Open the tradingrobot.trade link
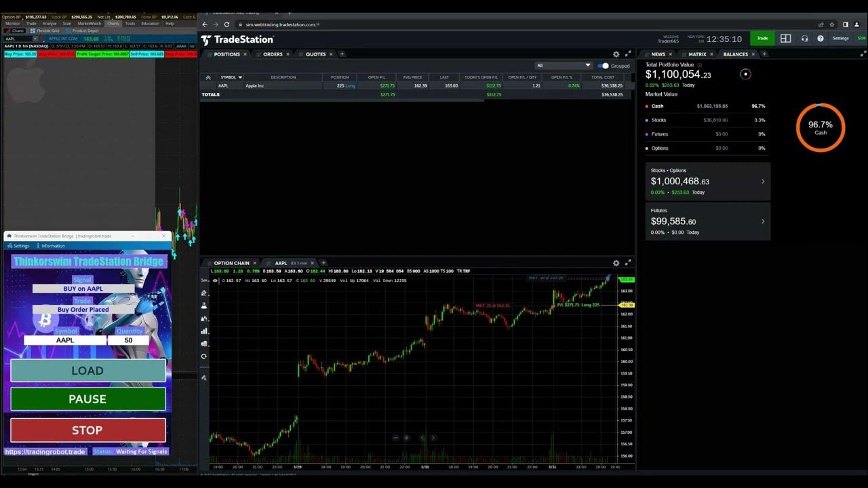This screenshot has height=488, width=868. click(45, 451)
